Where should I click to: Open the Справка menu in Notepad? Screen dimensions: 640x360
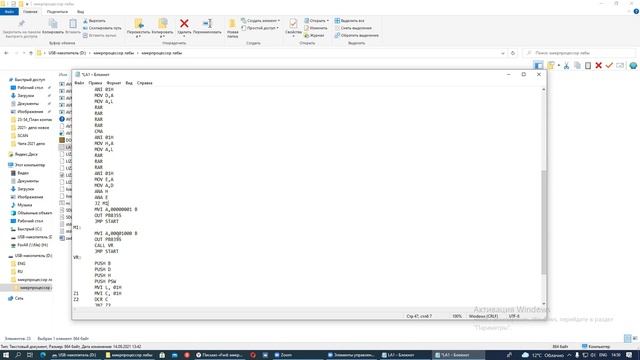tap(144, 83)
